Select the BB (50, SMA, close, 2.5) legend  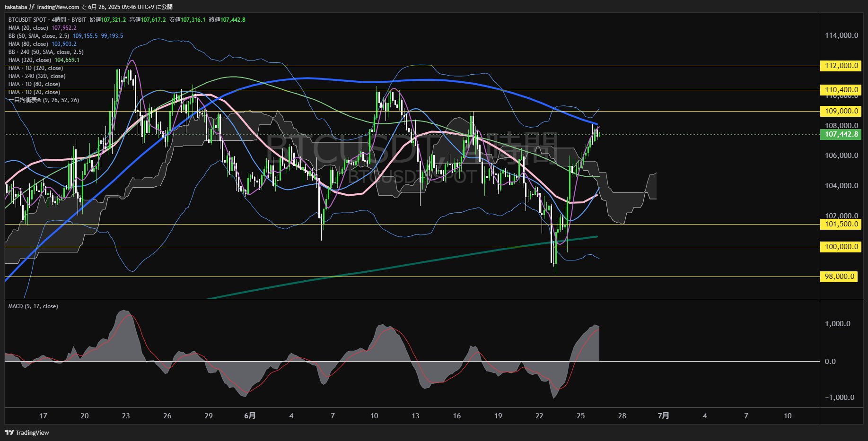[39, 36]
